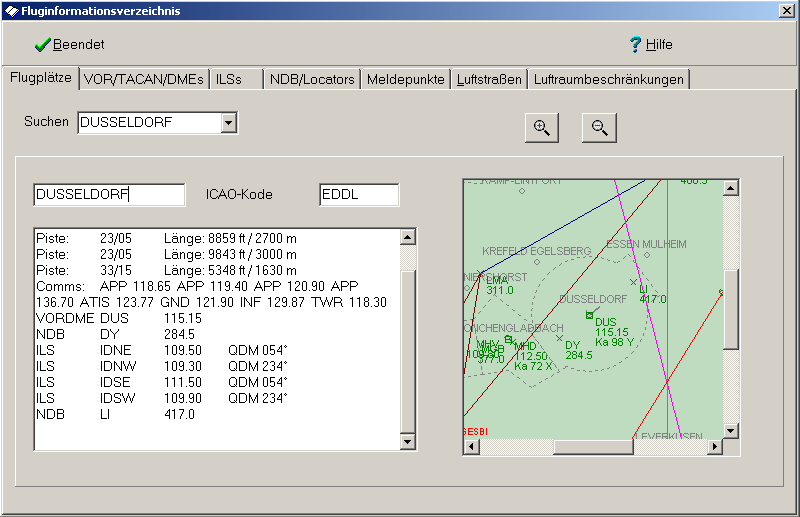The height and width of the screenshot is (517, 800).
Task: Click the Suchen combo box text
Action: coord(150,122)
